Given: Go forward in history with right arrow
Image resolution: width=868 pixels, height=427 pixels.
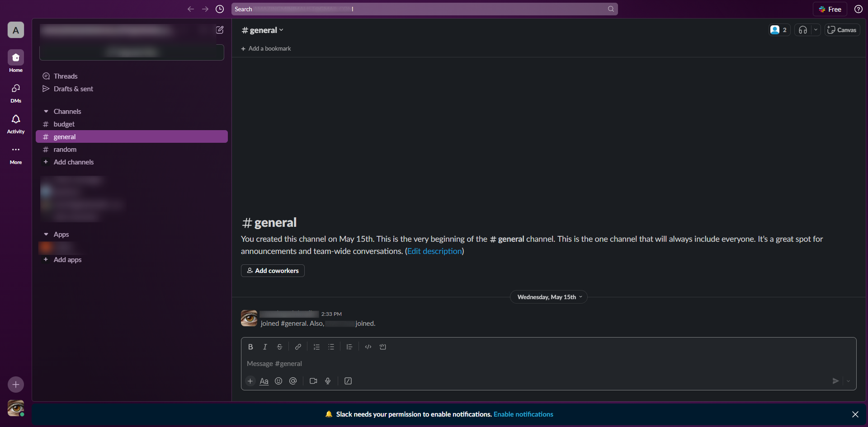Looking at the screenshot, I should [x=205, y=9].
